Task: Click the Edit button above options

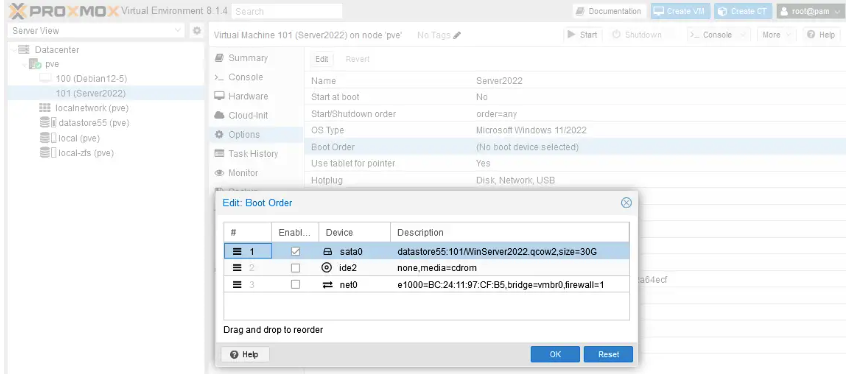Action: 322,59
